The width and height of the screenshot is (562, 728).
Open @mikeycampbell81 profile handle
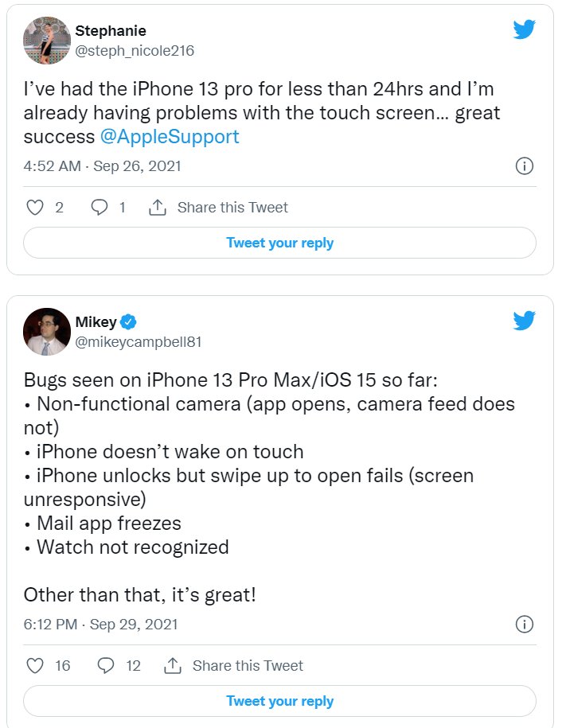(139, 342)
